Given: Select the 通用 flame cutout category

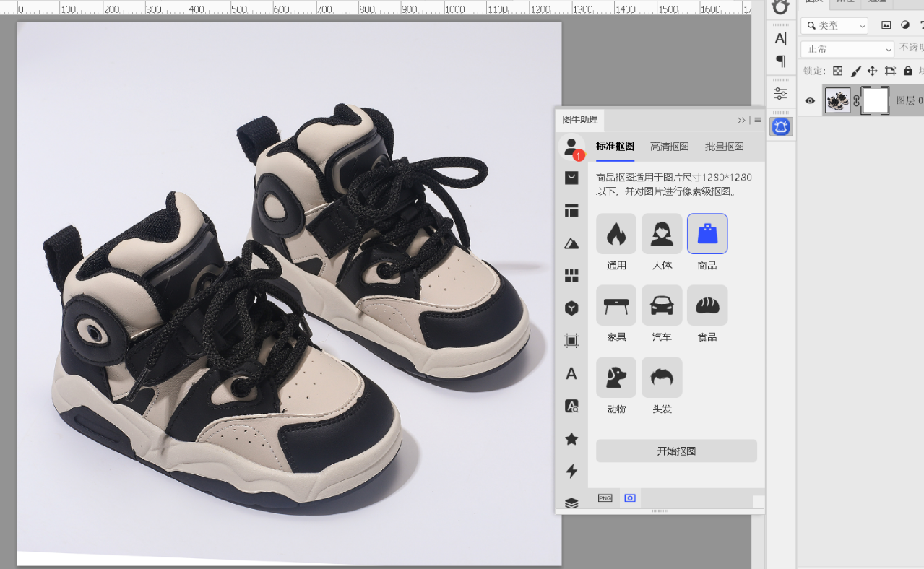Looking at the screenshot, I should tap(616, 233).
